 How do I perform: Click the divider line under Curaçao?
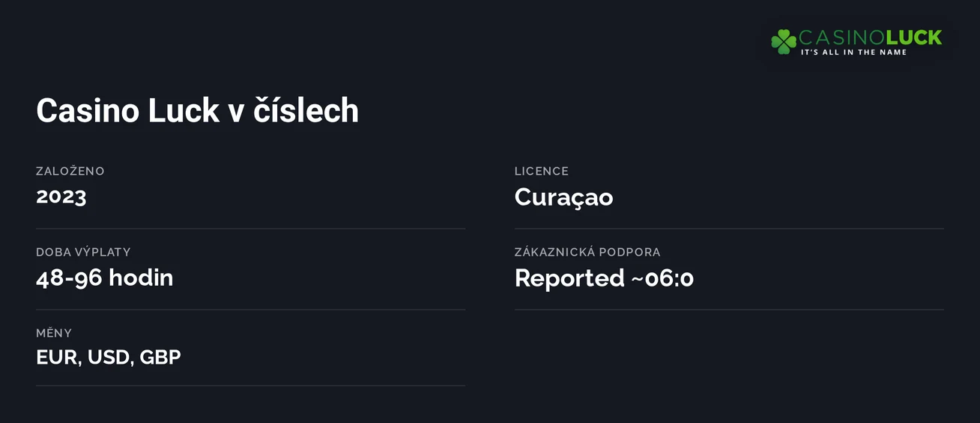(x=729, y=229)
